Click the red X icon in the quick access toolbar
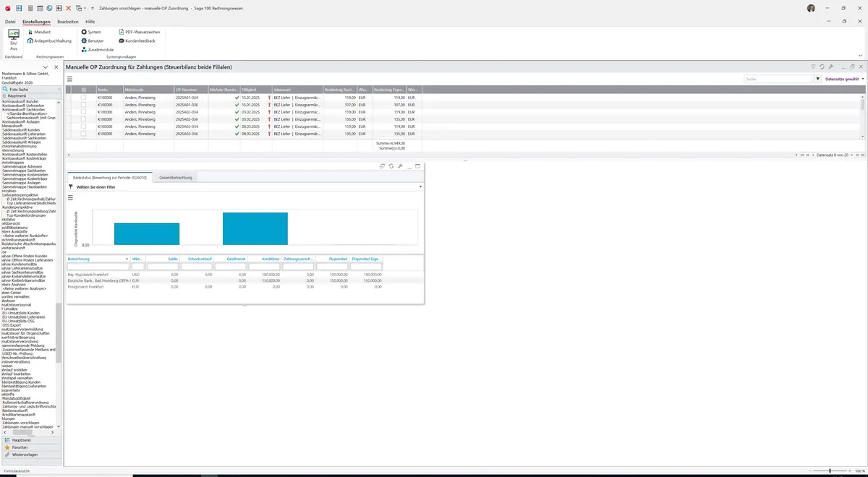The height and width of the screenshot is (477, 868). click(68, 8)
